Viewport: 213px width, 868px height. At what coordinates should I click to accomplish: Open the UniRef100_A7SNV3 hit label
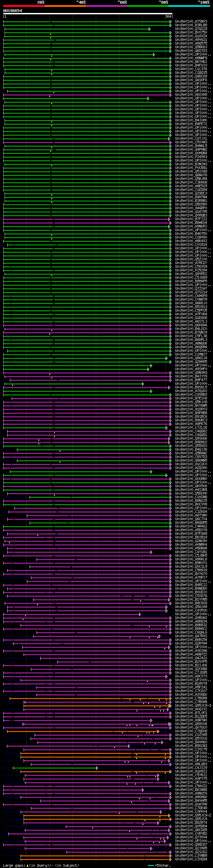(191, 22)
